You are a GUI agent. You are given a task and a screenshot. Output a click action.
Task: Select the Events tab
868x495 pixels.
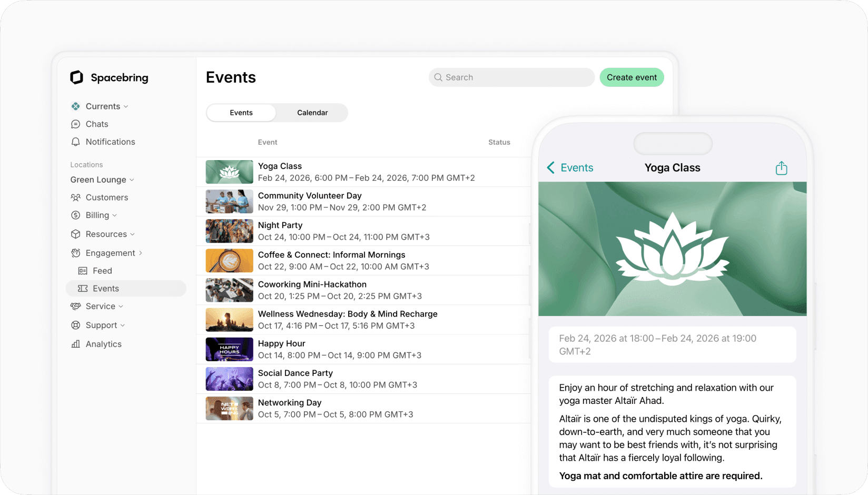[241, 113]
